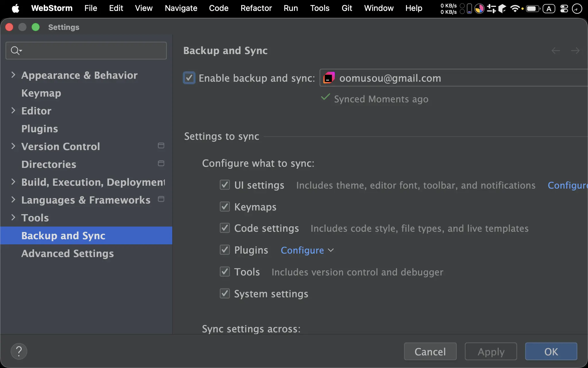Go forward with the right arrow icon

(x=575, y=51)
